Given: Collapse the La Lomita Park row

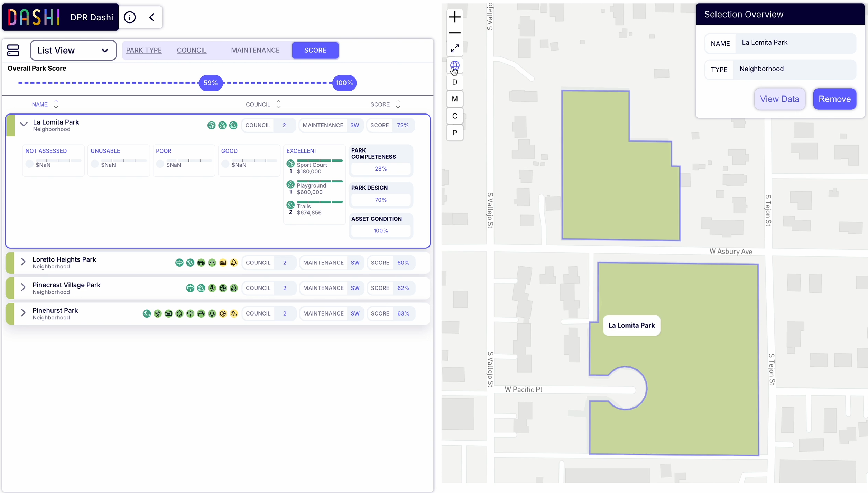Looking at the screenshot, I should coord(24,124).
